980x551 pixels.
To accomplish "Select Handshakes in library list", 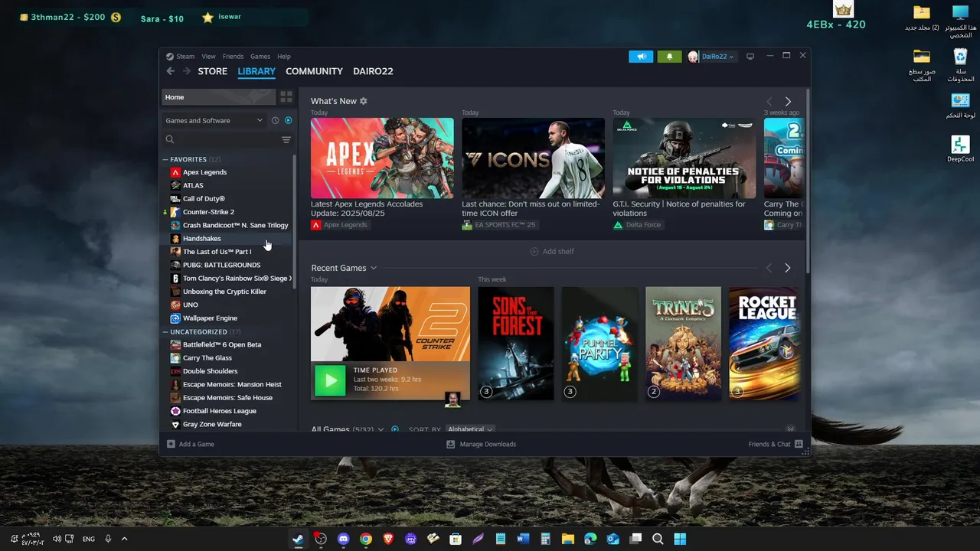I will click(201, 239).
